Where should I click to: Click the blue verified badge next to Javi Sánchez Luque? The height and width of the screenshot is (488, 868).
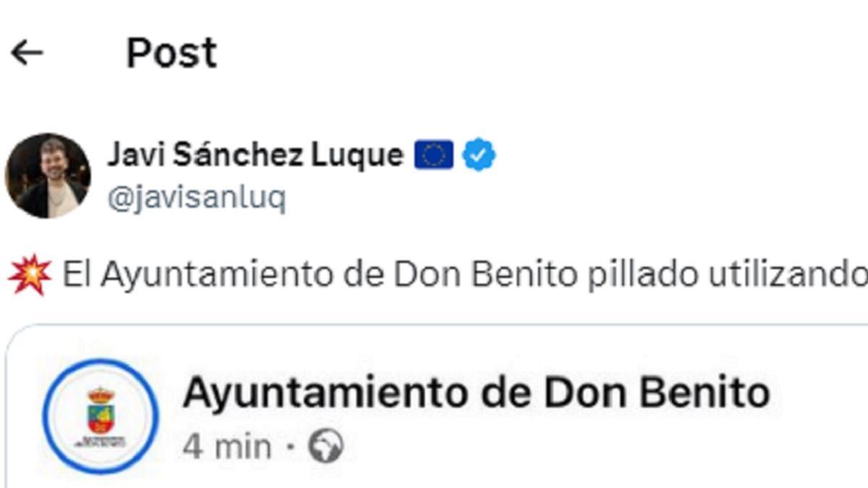click(x=479, y=153)
